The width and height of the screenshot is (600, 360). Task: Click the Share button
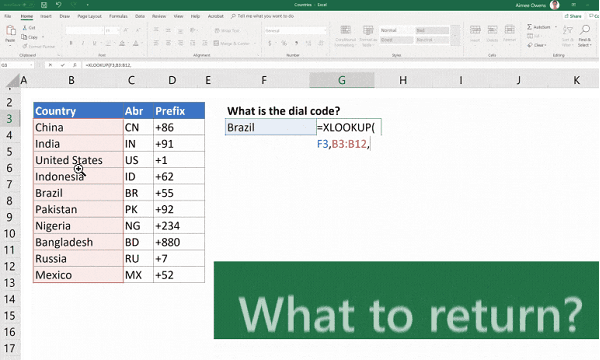(x=573, y=16)
